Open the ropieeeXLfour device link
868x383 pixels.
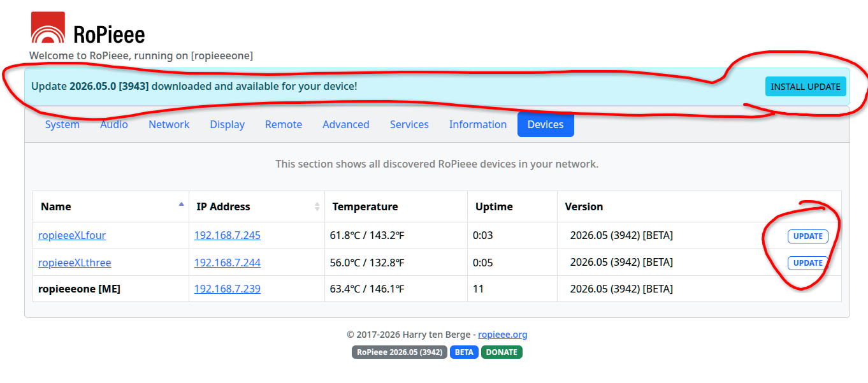coord(72,235)
